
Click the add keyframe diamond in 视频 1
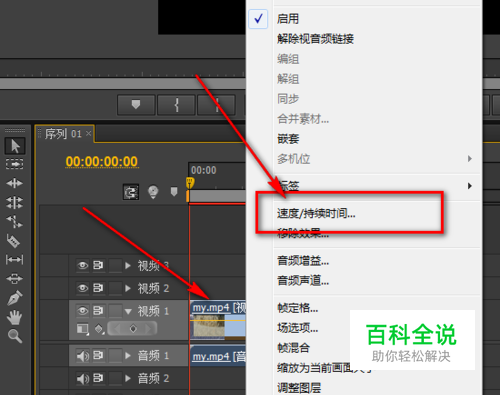133,329
